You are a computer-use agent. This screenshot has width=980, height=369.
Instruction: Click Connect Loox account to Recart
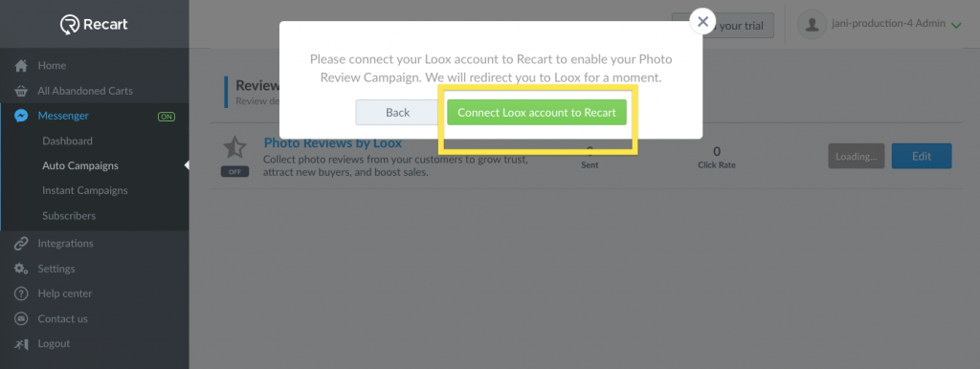click(x=537, y=113)
